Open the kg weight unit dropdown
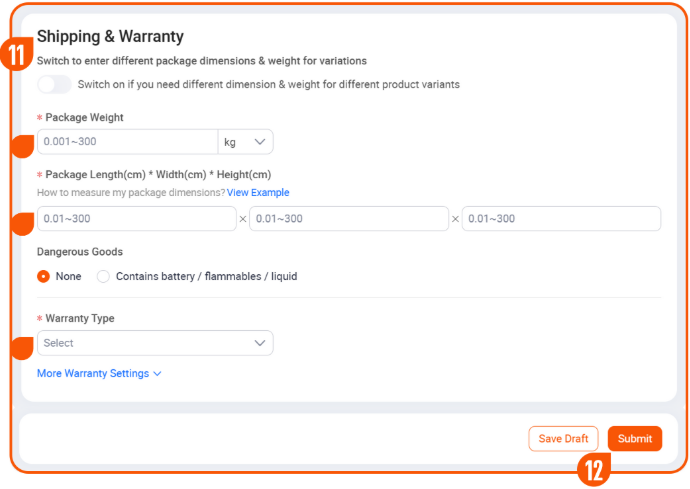The width and height of the screenshot is (690, 489). [245, 142]
